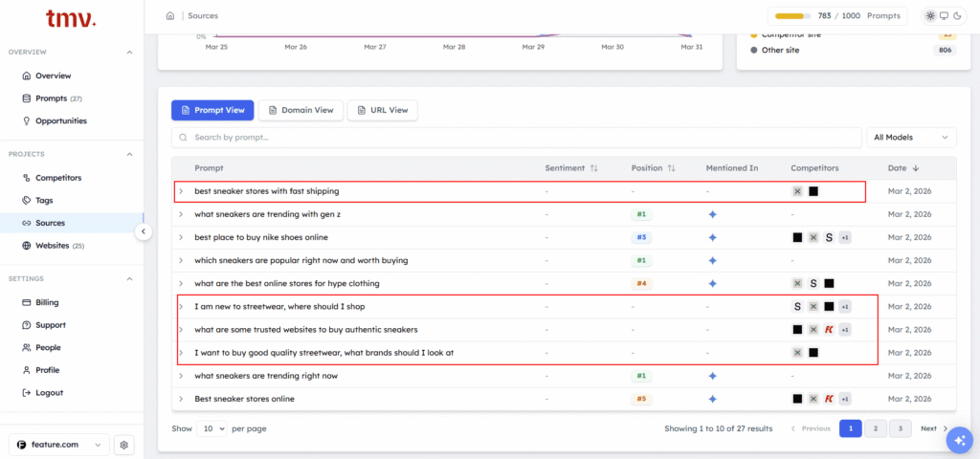
Task: Go to results page 3
Action: point(900,428)
